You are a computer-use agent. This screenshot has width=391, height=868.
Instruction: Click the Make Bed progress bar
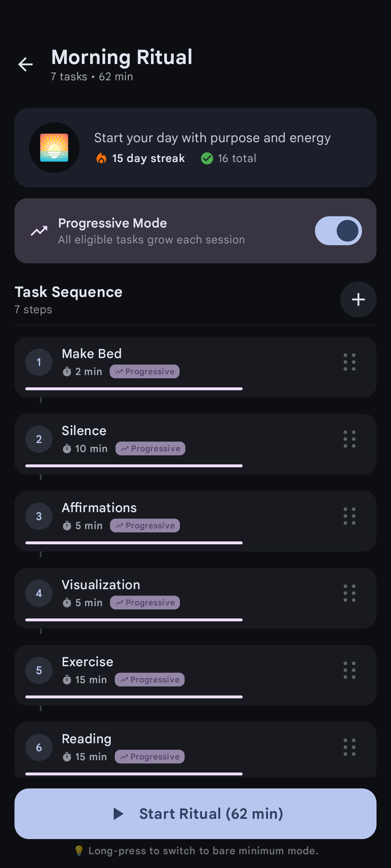134,389
